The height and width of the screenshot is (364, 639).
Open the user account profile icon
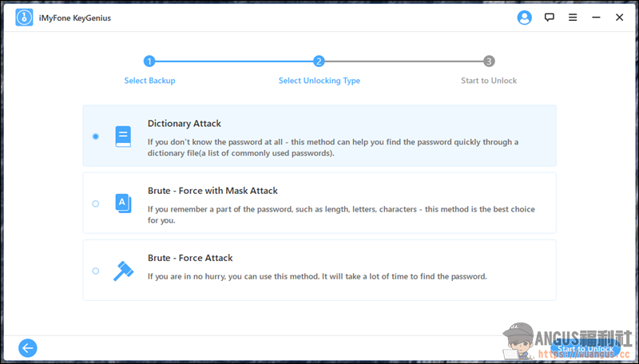(x=524, y=18)
